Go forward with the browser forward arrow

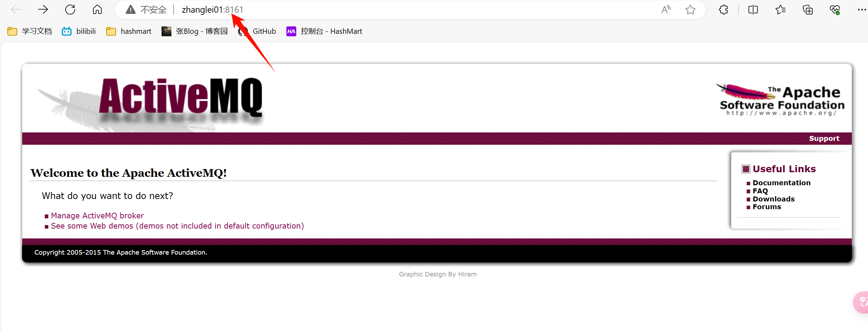tap(43, 10)
